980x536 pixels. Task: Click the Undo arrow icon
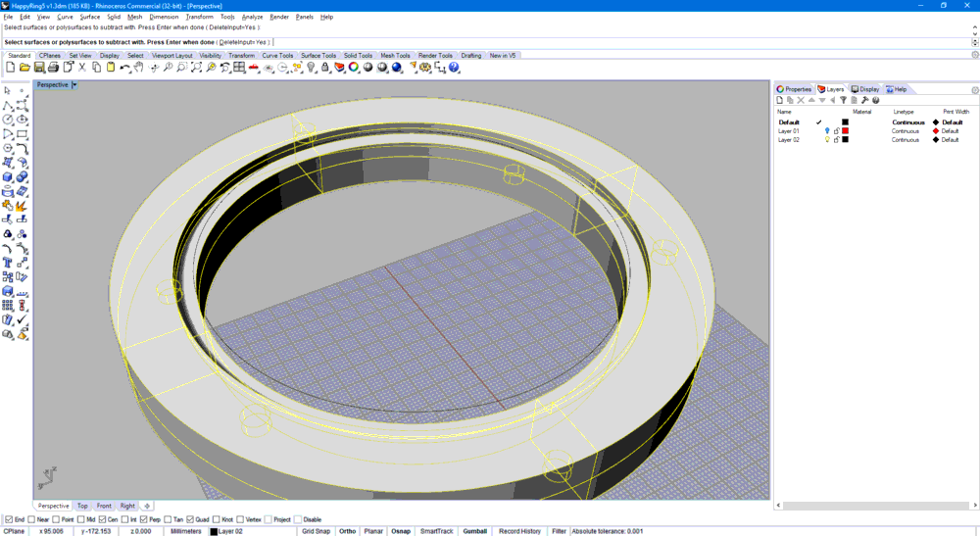point(124,68)
